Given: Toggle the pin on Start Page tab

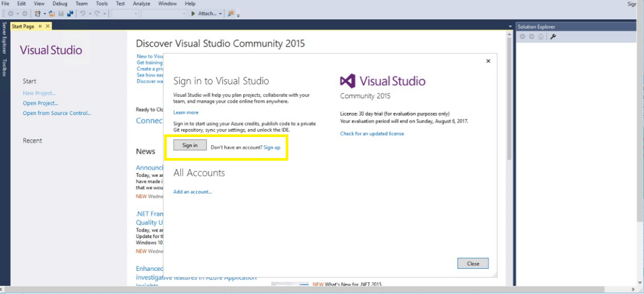Looking at the screenshot, I should tap(40, 26).
